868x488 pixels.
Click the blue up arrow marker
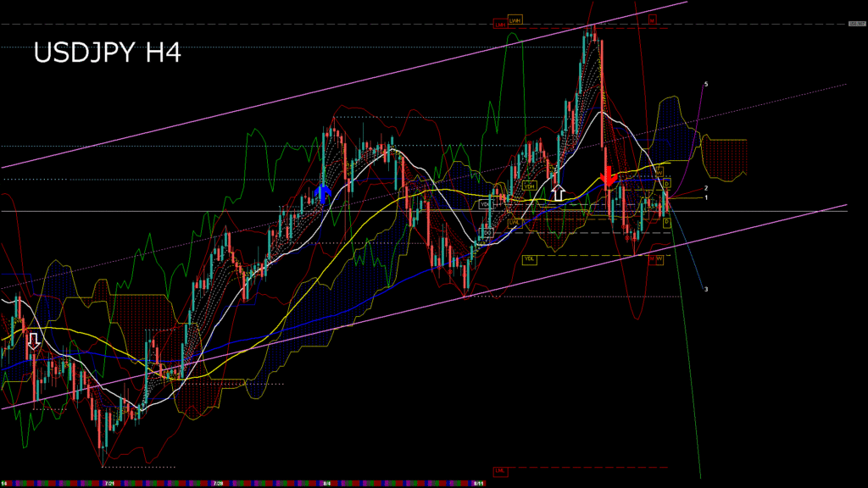pyautogui.click(x=322, y=193)
